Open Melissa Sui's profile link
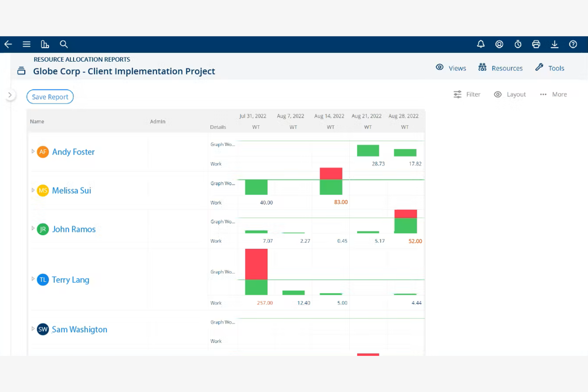Image resolution: width=588 pixels, height=392 pixels. click(72, 190)
